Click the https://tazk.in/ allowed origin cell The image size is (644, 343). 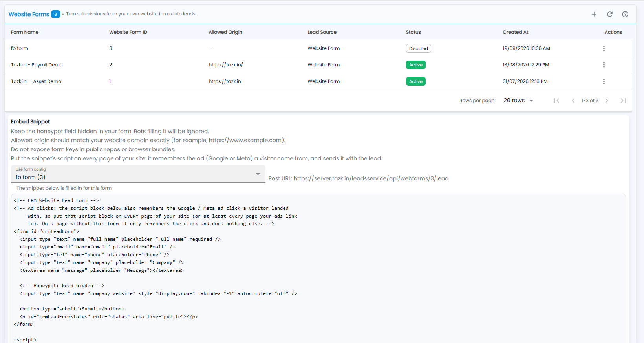[x=226, y=65]
